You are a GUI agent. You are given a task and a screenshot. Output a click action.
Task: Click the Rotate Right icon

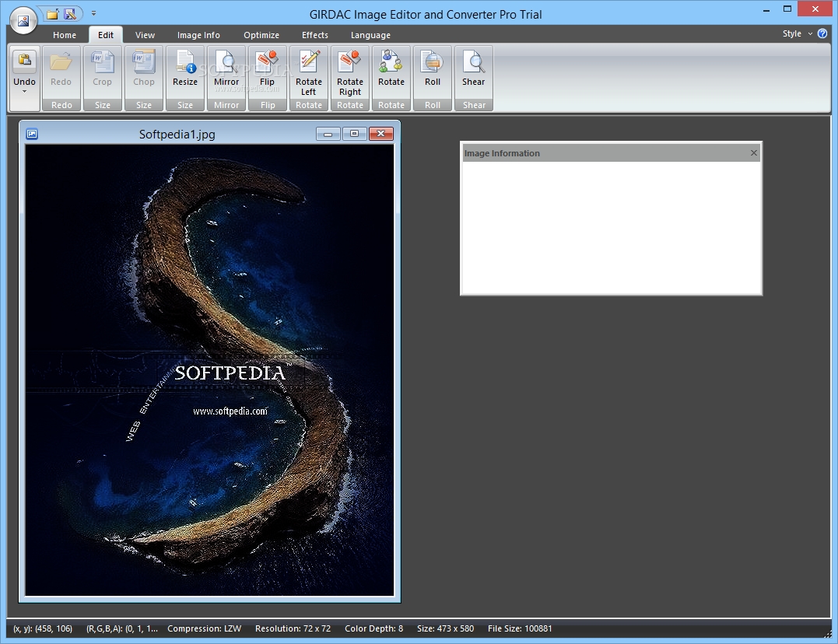[x=350, y=61]
